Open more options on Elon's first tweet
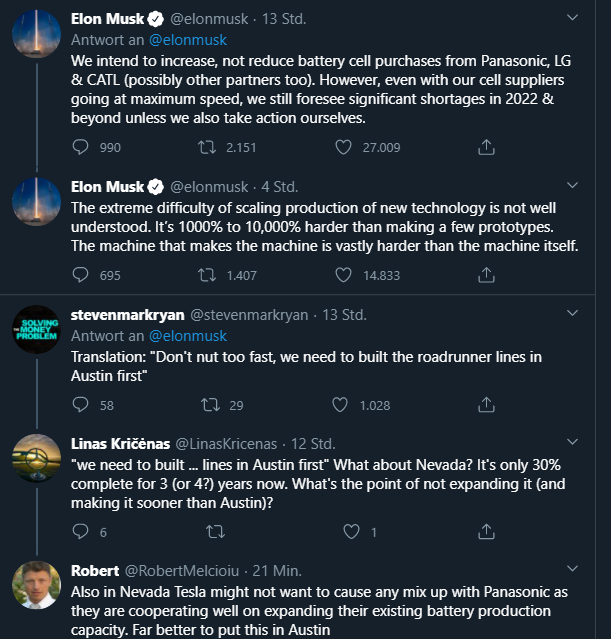Viewport: 611px width, 639px height. pos(571,18)
